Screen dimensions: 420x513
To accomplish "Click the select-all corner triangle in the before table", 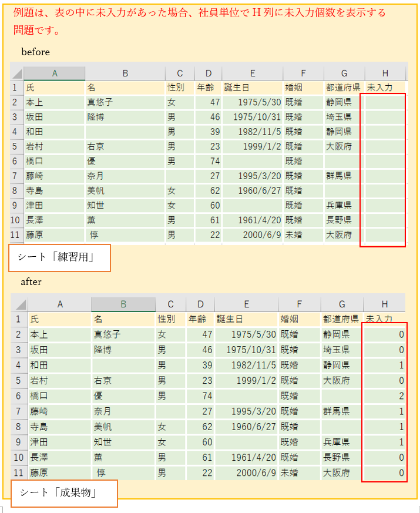I will pos(17,73).
